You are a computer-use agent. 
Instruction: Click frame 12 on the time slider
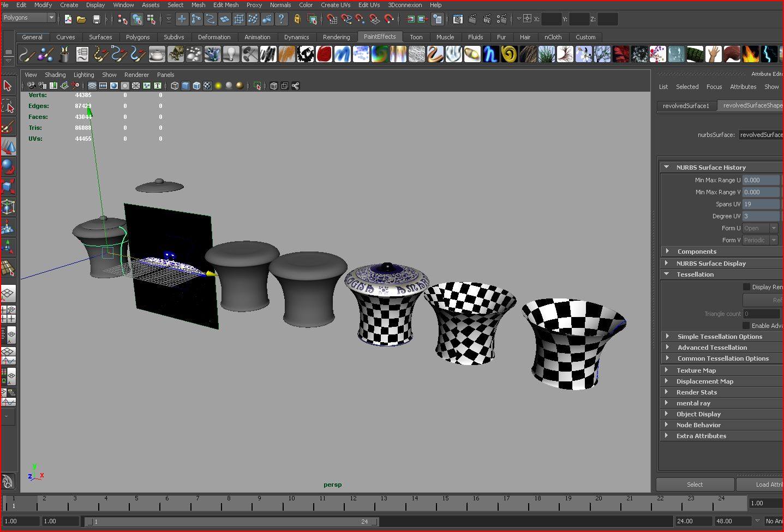pos(353,503)
